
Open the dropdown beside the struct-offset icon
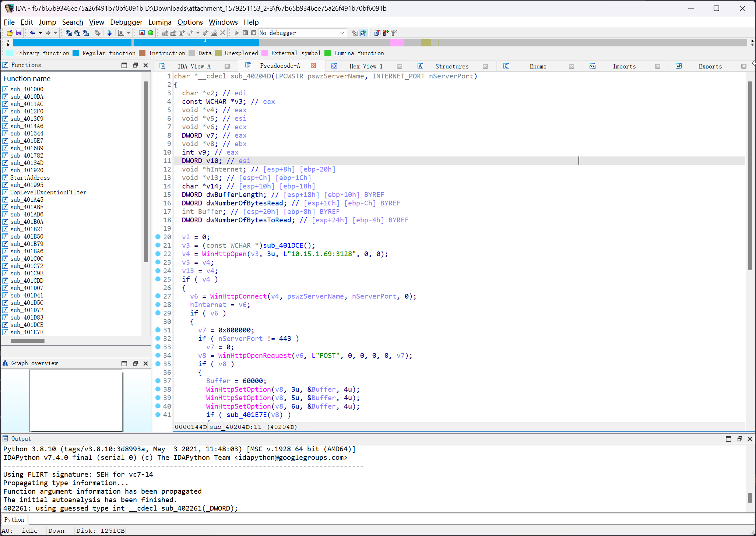[198, 33]
